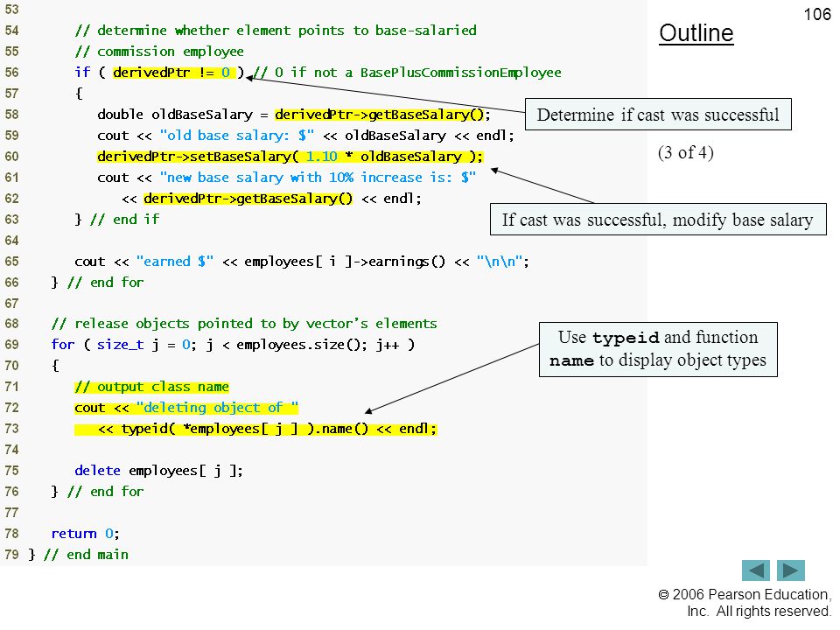Click 'derivedPtr->getBaseSalary()' on line 62

(248, 199)
